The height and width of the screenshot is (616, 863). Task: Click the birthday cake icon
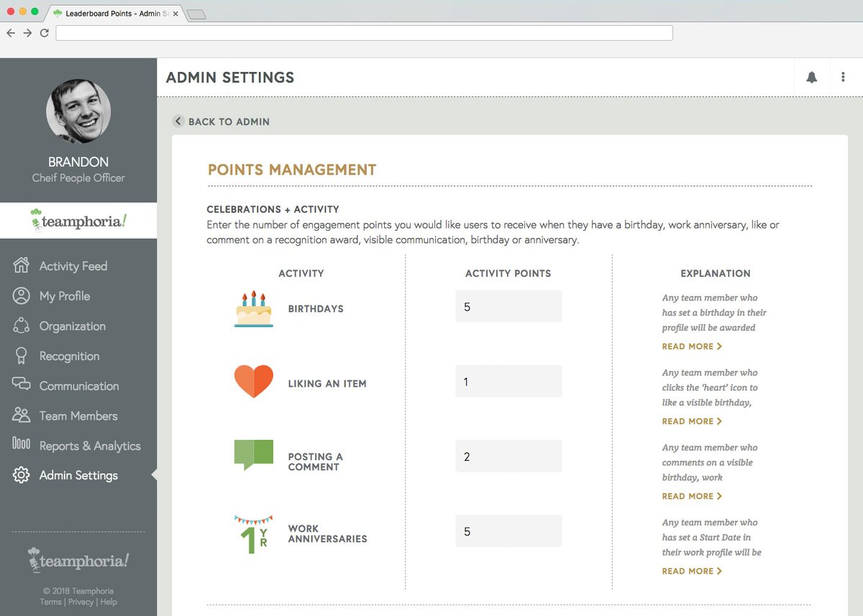coord(254,309)
